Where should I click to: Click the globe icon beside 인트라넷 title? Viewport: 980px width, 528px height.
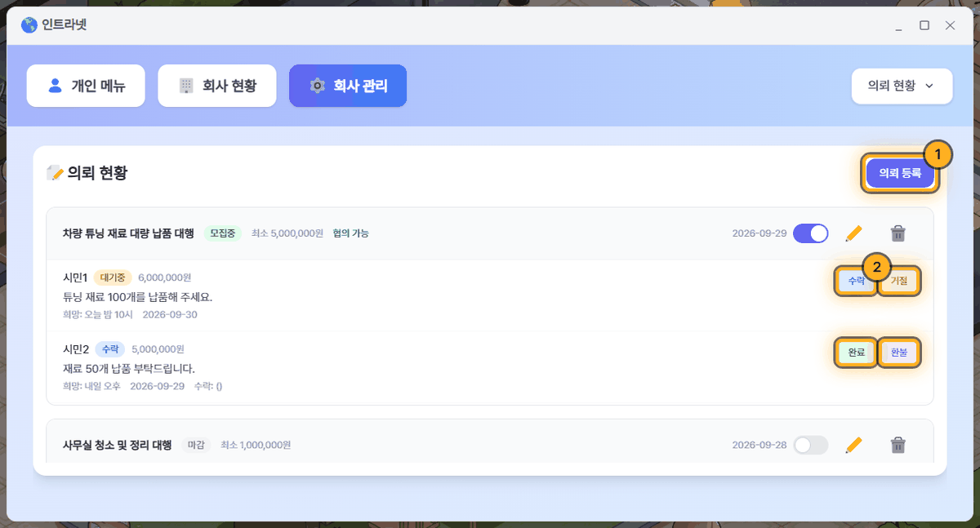coord(29,25)
